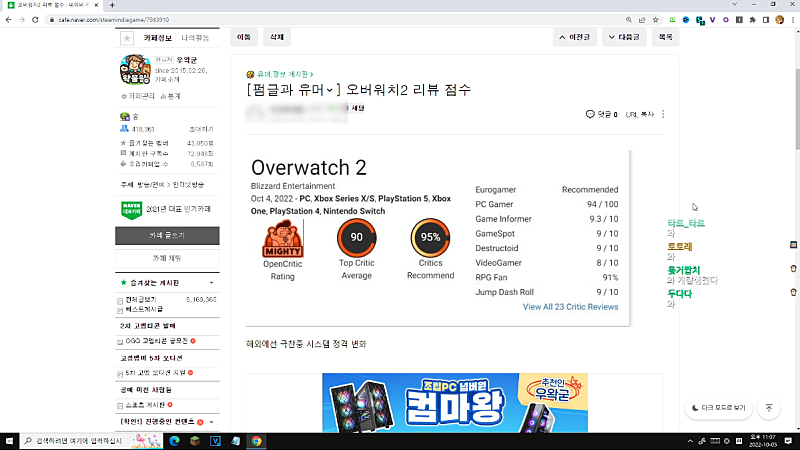Click 통계 statistics link

coord(171,96)
